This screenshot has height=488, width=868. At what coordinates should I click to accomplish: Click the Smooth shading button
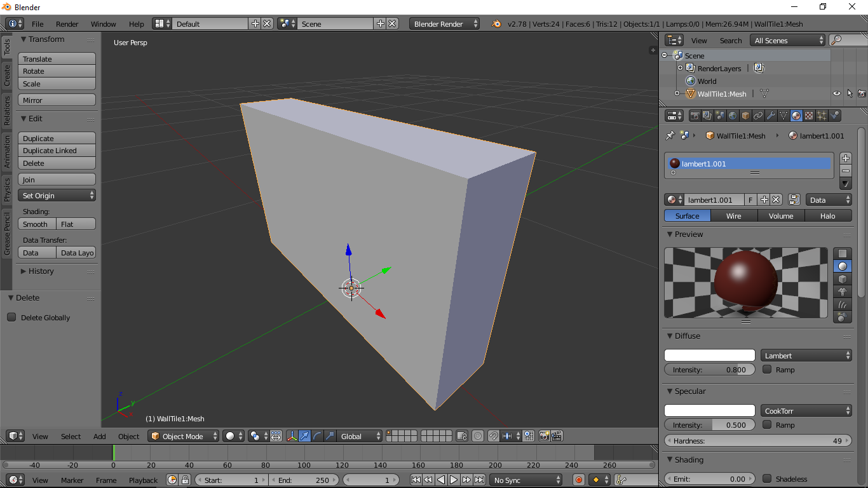click(x=36, y=224)
